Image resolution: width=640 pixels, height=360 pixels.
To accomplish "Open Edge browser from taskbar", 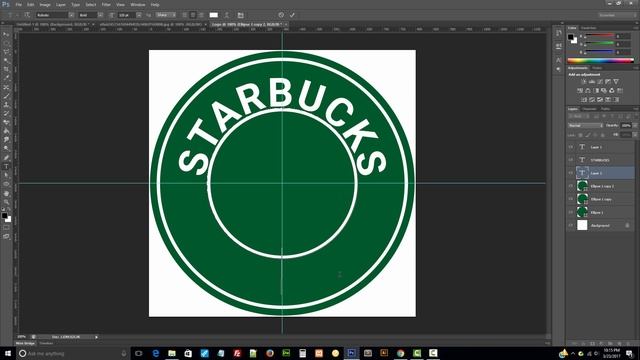I will (156, 353).
